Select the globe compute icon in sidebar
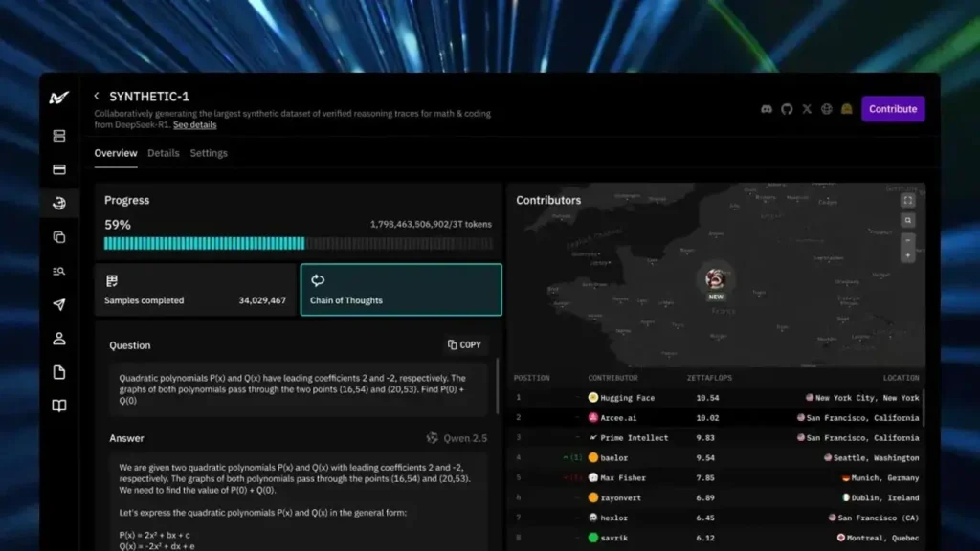The height and width of the screenshot is (551, 980). [x=58, y=203]
